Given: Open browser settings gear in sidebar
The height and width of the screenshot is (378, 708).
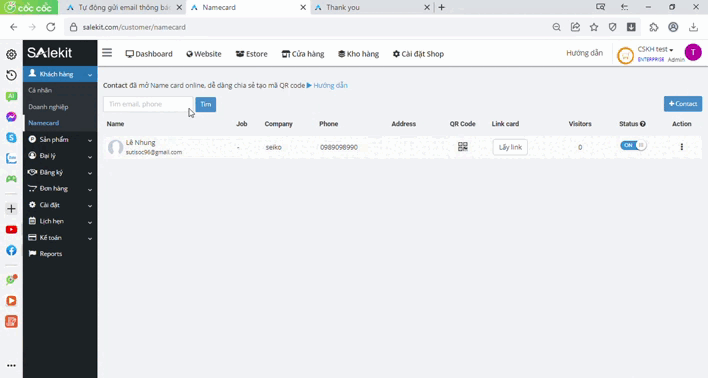Looking at the screenshot, I should tap(11, 55).
